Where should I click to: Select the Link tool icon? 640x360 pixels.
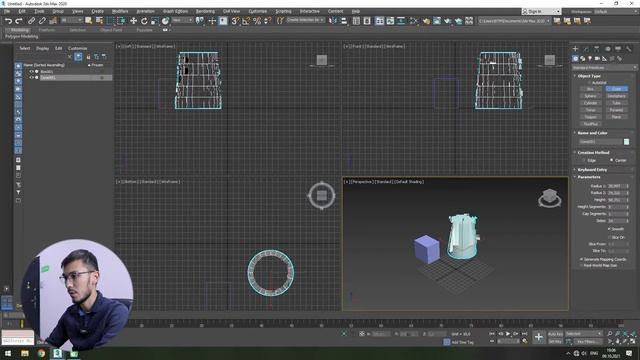(x=31, y=21)
